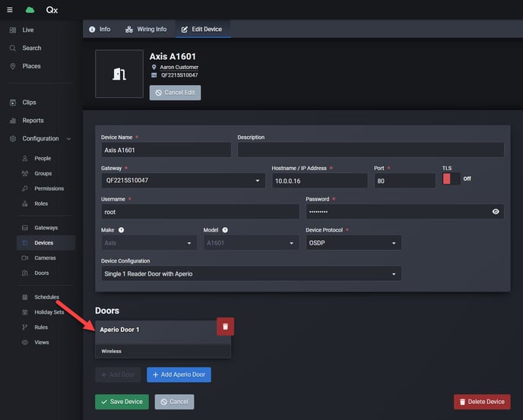Click the Add Aperio Door button
Viewport: 523px width, 420px height.
click(179, 374)
